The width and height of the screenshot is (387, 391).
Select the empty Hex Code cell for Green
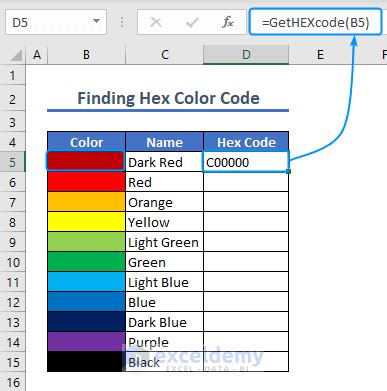[x=246, y=262]
